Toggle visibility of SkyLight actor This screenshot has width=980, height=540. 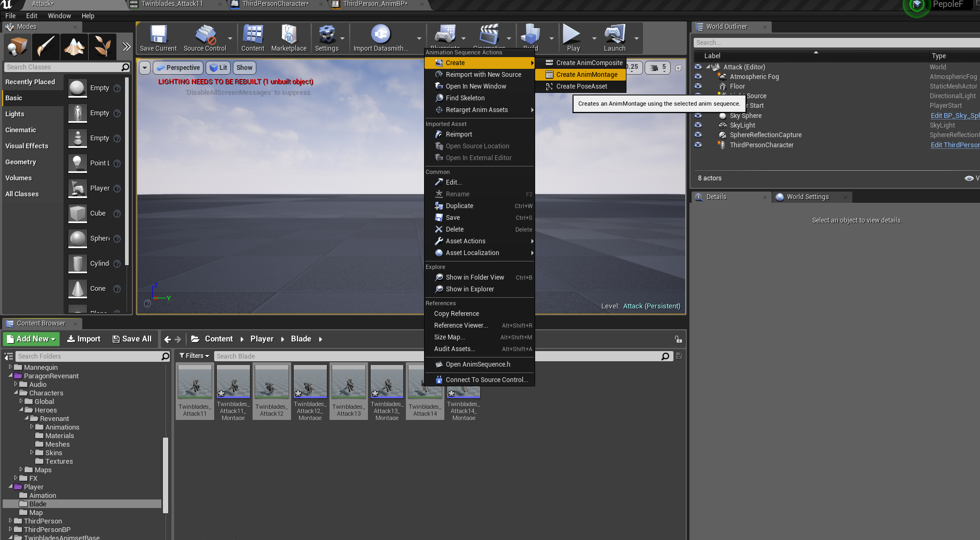coord(698,125)
